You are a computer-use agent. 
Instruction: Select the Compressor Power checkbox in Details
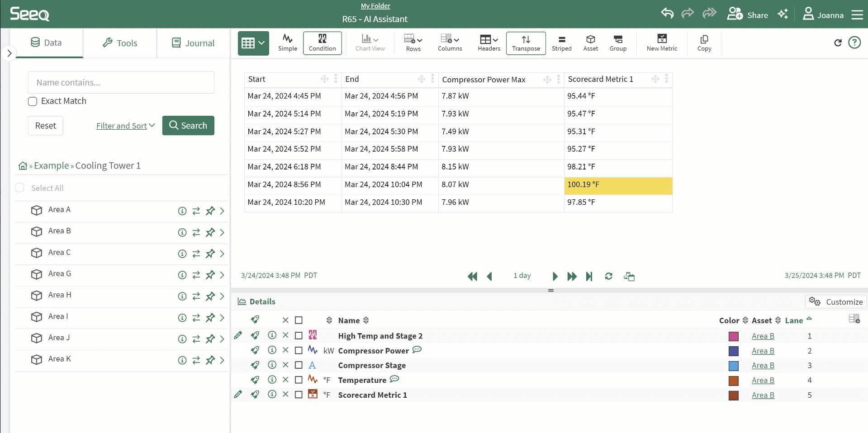click(x=299, y=350)
